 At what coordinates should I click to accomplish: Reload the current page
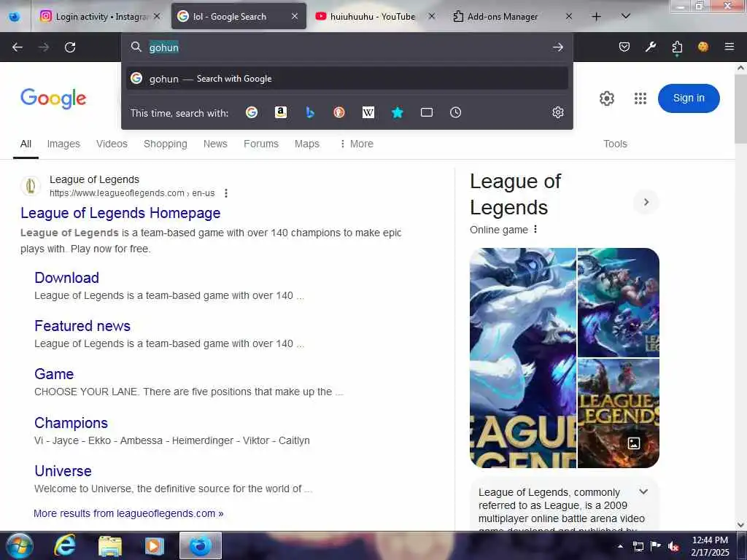pyautogui.click(x=70, y=47)
